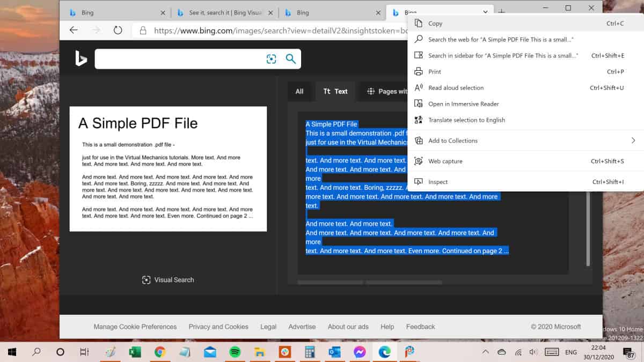This screenshot has height=362, width=644.
Task: Click the padlock site info icon
Action: point(143,31)
